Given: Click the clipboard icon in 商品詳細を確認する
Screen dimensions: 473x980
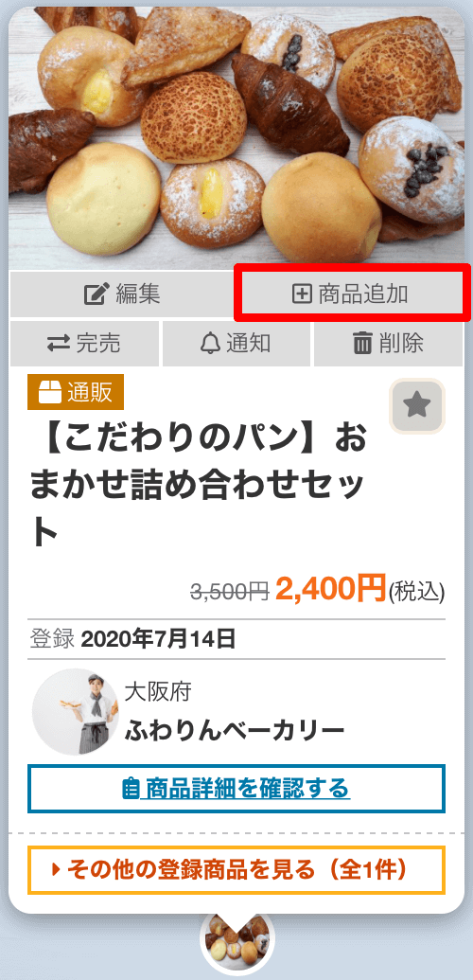Looking at the screenshot, I should click(x=130, y=789).
